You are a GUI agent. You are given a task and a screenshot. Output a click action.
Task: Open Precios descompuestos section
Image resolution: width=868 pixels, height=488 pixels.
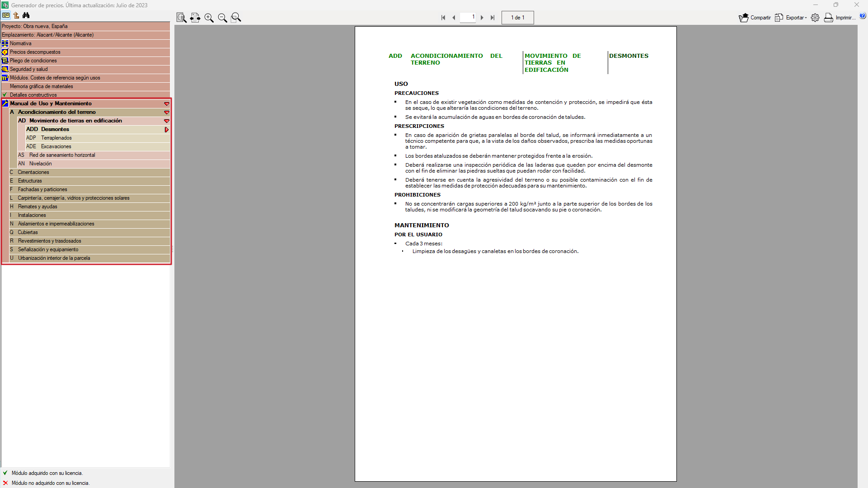click(35, 52)
